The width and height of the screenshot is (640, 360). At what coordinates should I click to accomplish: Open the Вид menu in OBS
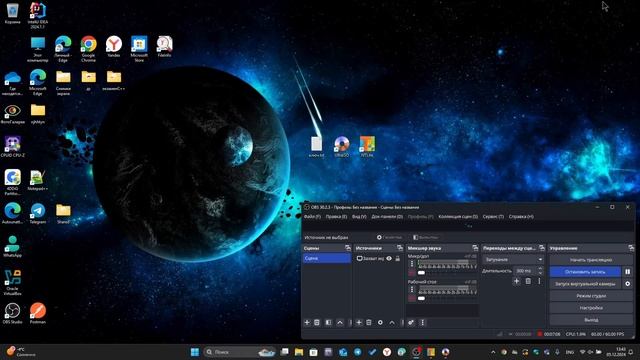359,216
